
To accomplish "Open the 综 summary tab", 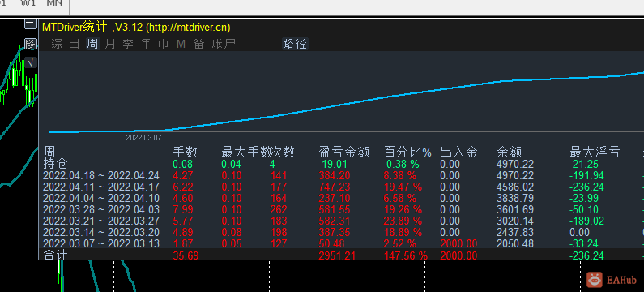I will pos(57,44).
